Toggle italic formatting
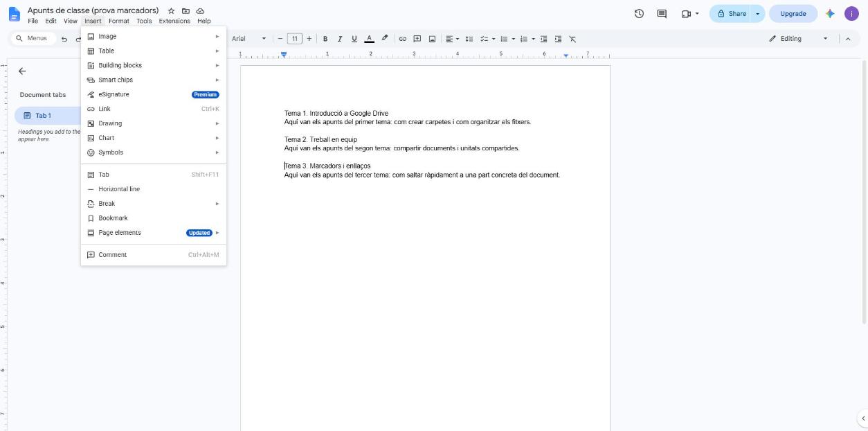Screen dimensions: 868x431 (x=340, y=39)
